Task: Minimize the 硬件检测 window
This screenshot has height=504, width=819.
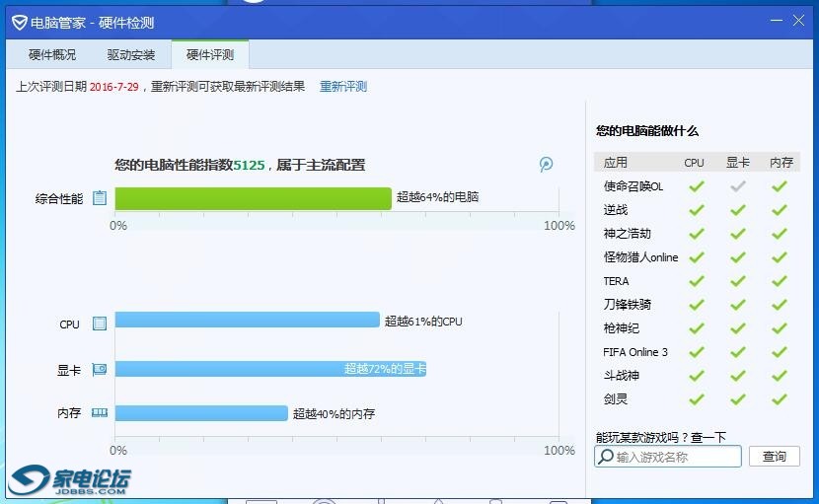Action: pos(777,21)
